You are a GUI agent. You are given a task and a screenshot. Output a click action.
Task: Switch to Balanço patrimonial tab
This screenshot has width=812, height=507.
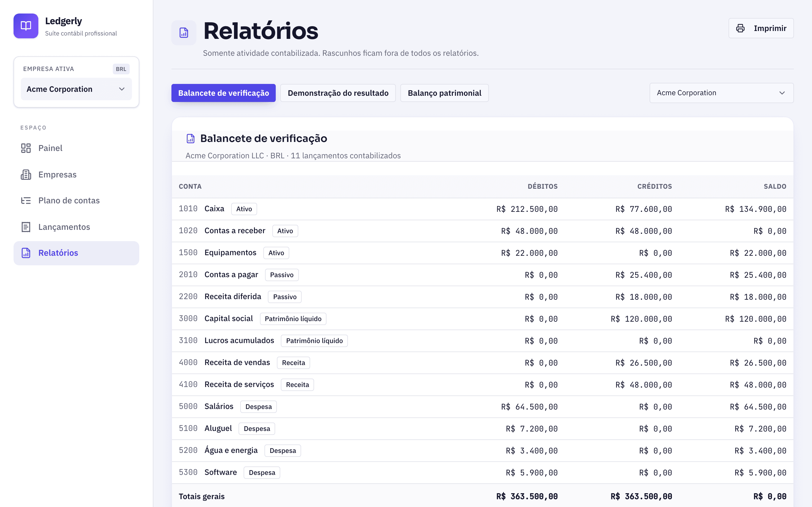pos(444,93)
